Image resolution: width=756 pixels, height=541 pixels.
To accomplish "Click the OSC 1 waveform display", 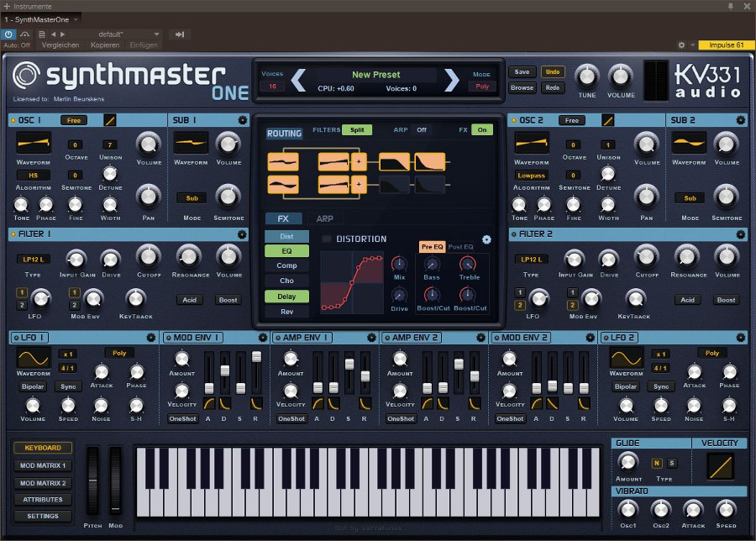I will pyautogui.click(x=34, y=143).
